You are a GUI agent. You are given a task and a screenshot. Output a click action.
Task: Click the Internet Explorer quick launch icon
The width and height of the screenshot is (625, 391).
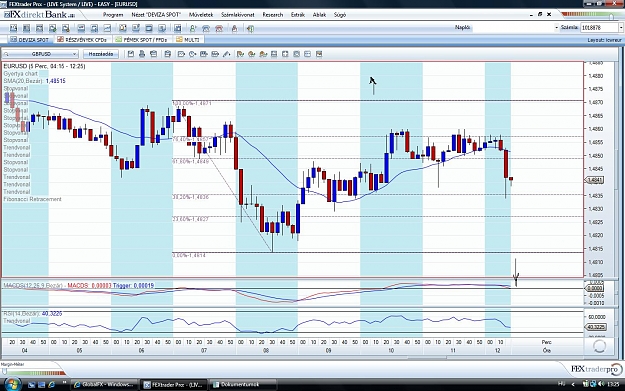(51, 385)
